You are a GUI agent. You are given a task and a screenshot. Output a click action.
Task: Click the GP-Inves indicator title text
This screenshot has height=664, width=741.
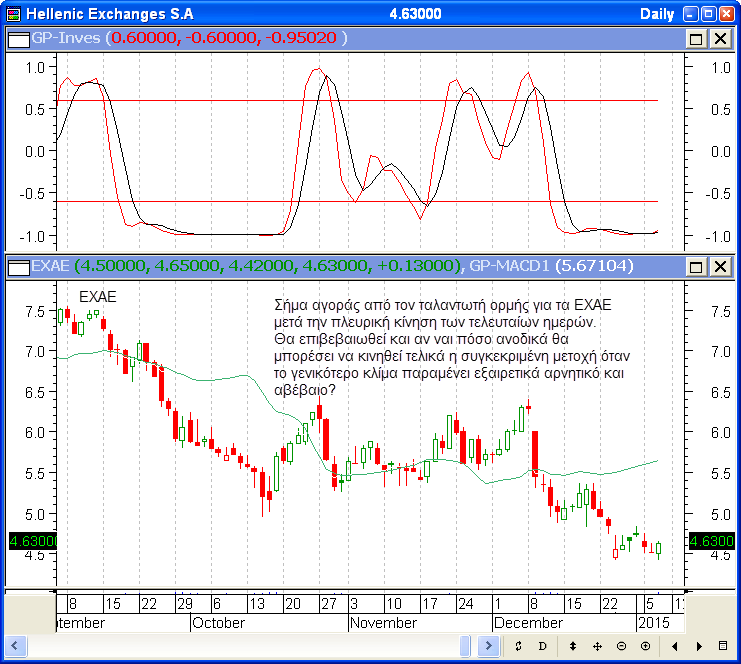coord(66,38)
